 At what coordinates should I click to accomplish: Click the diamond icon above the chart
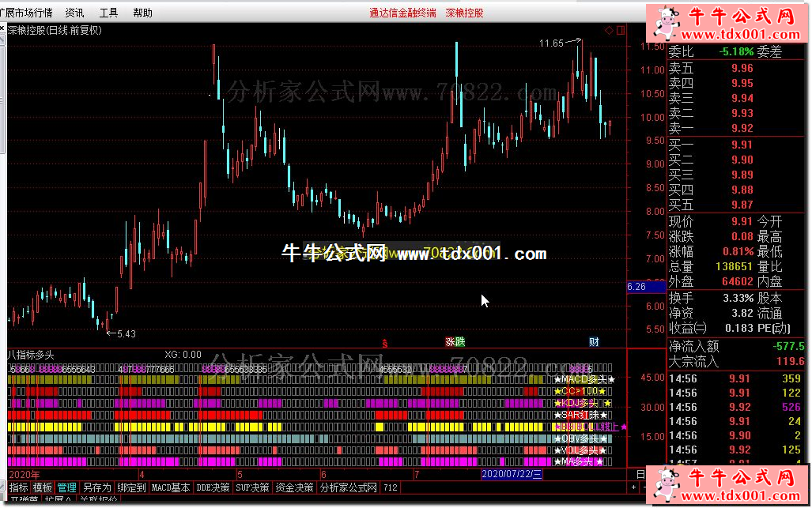(609, 31)
